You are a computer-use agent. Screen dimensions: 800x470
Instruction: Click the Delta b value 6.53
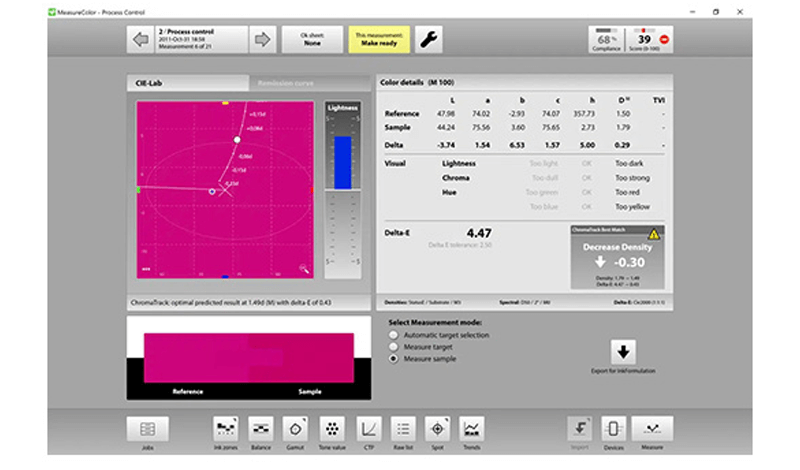click(x=517, y=145)
